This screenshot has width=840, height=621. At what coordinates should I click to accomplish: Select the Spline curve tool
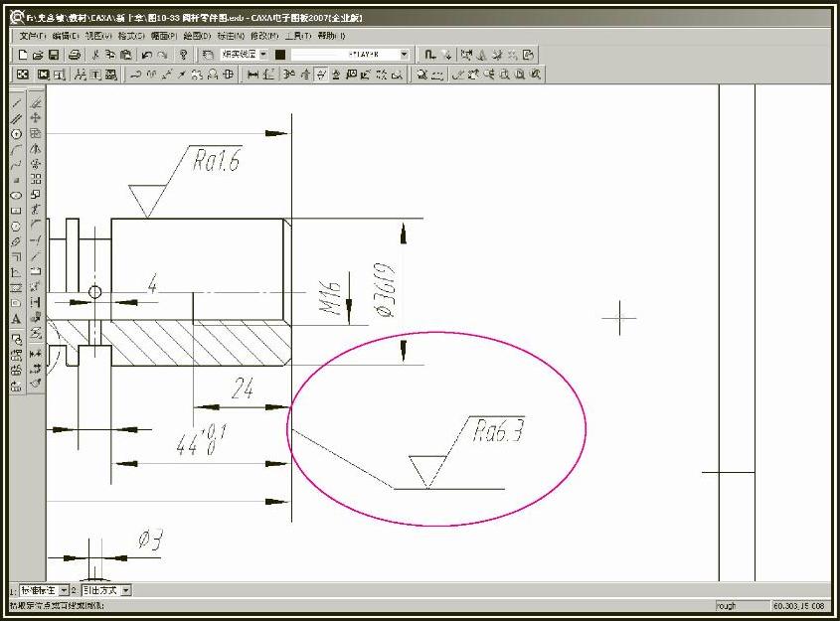pyautogui.click(x=17, y=164)
